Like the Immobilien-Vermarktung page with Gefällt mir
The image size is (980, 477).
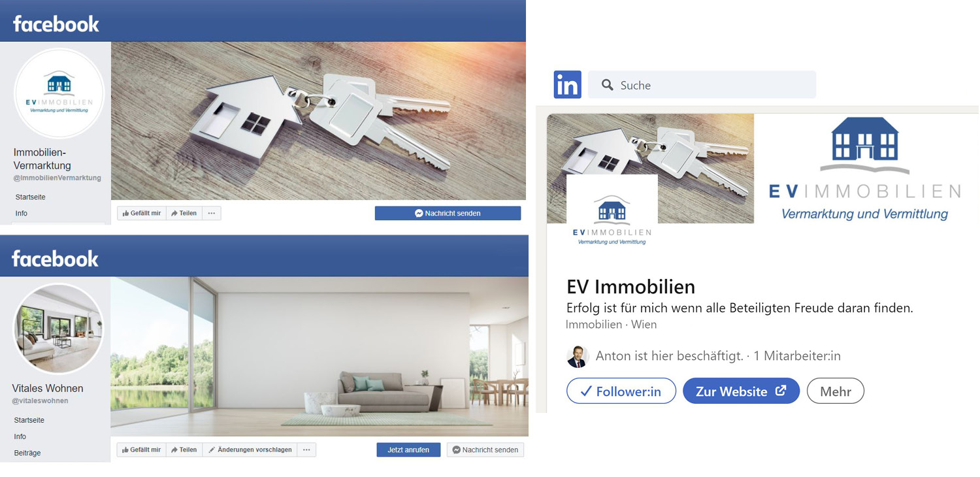click(142, 213)
